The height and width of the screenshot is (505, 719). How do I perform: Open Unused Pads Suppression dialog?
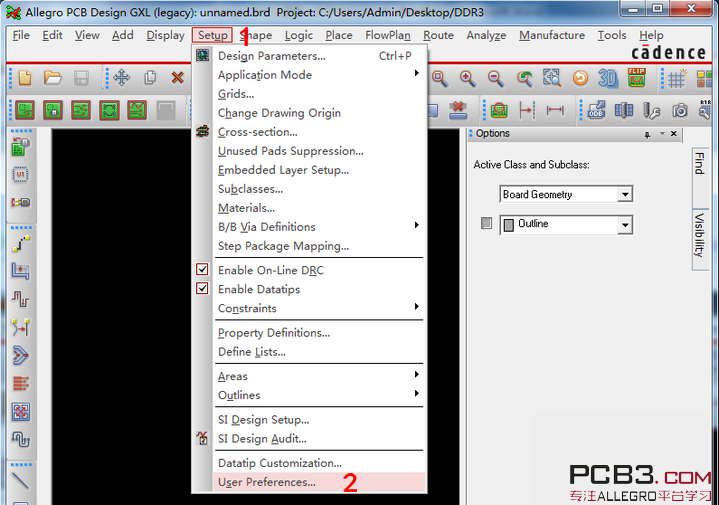319,151
